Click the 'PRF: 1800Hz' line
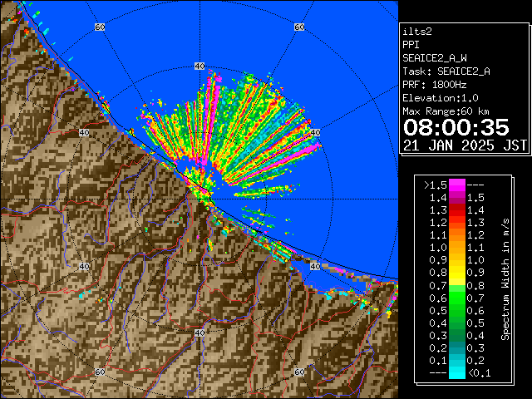Screen dimensions: 532x399 (435, 85)
